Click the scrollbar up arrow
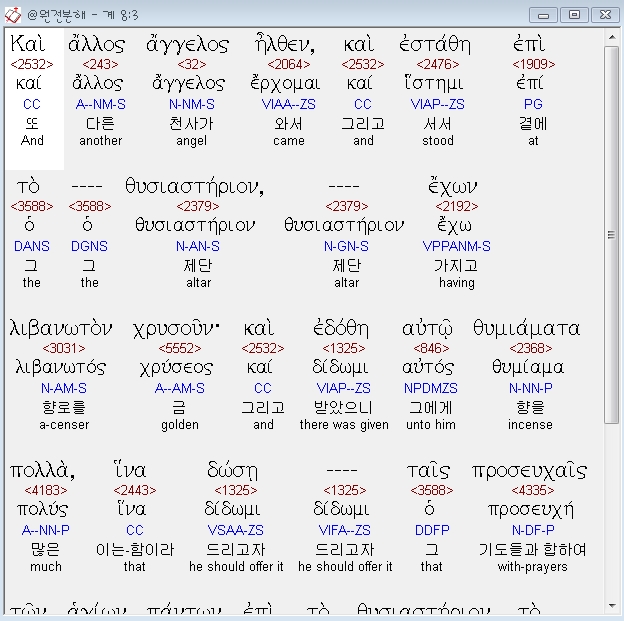Image resolution: width=624 pixels, height=621 pixels. pyautogui.click(x=611, y=37)
